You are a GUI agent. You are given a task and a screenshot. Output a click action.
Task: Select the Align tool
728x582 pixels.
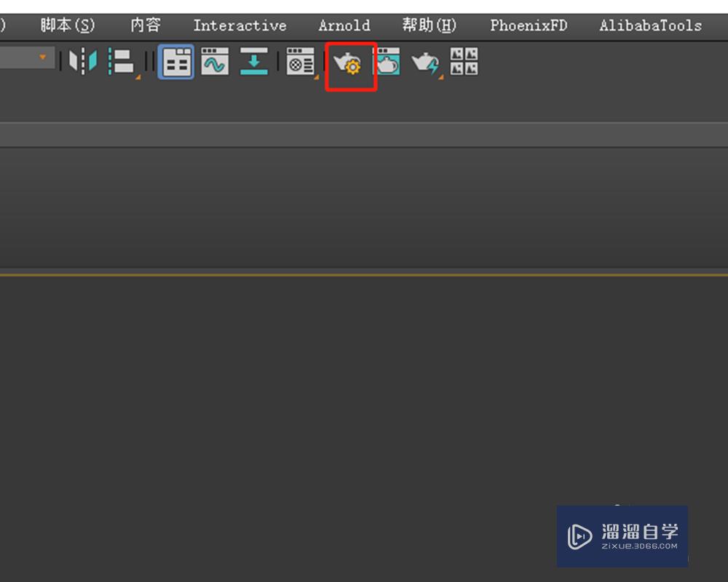click(x=122, y=61)
